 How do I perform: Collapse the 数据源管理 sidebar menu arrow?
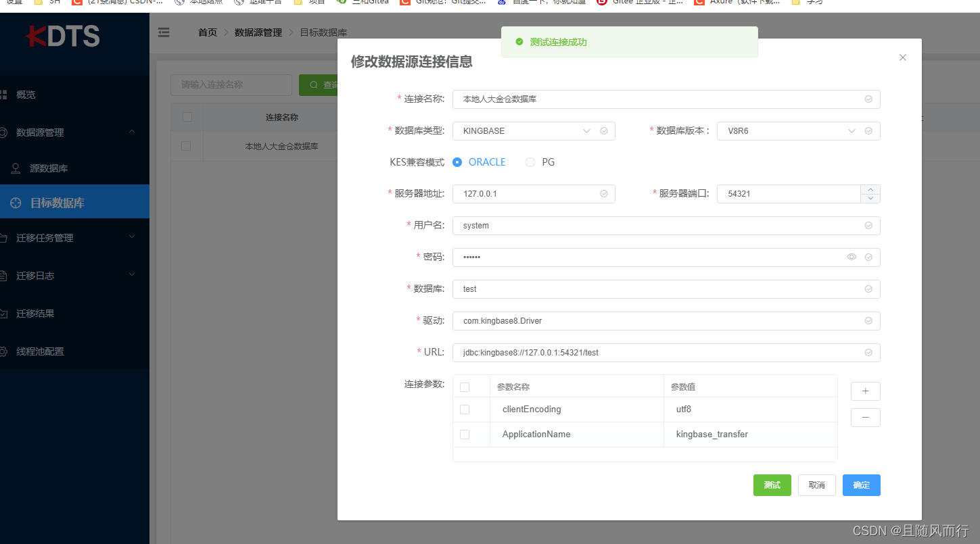point(132,132)
